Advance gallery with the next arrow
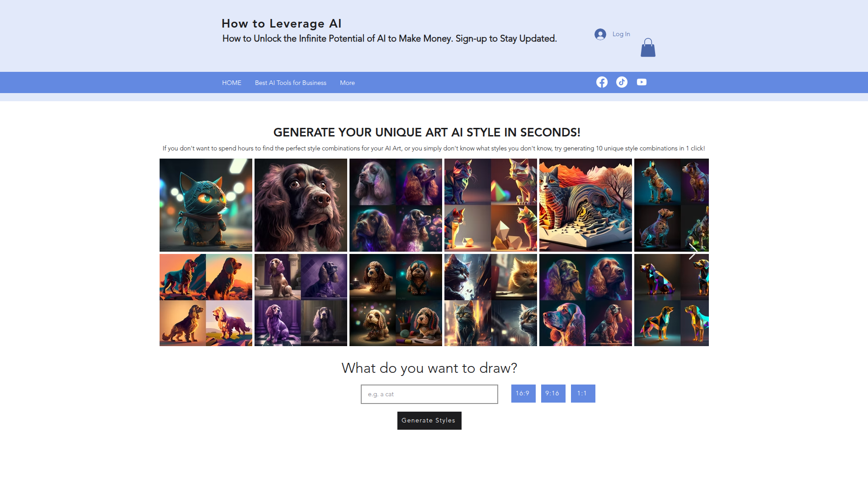This screenshot has height=488, width=868. point(693,252)
